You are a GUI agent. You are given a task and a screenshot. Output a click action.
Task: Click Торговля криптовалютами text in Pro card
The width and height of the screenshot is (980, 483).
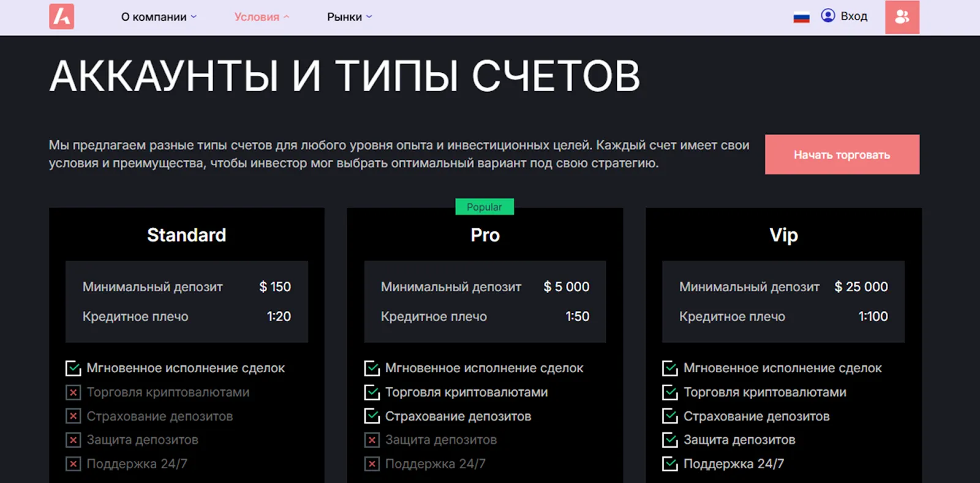pyautogui.click(x=466, y=392)
